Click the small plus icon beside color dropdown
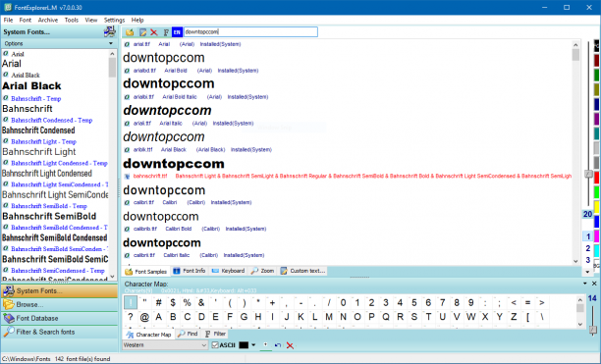 pos(265,344)
